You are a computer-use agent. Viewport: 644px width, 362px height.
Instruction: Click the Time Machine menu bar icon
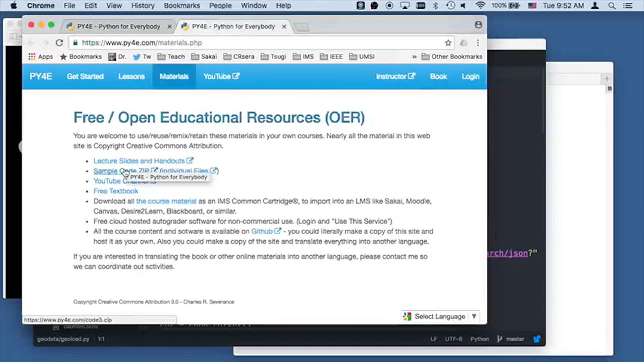click(450, 5)
